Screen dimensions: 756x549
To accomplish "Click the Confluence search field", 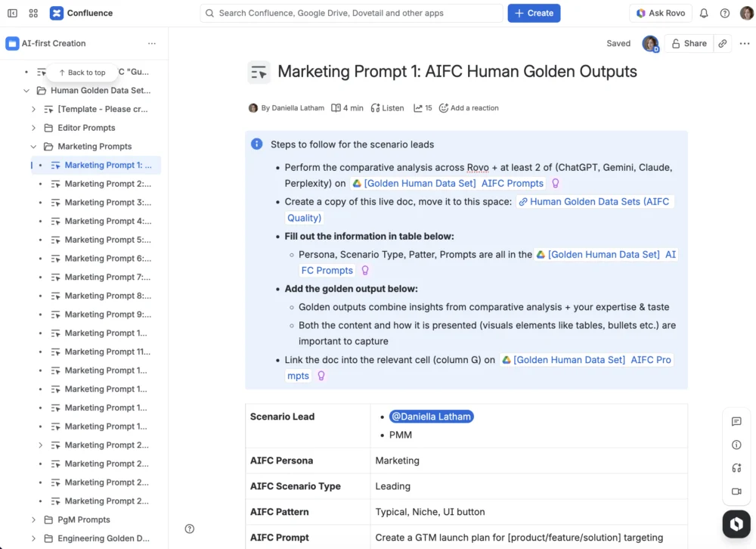I will click(352, 13).
